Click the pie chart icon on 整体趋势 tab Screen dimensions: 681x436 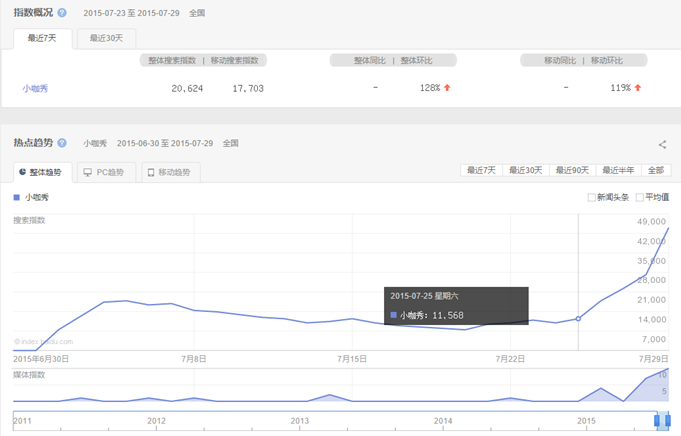pyautogui.click(x=22, y=172)
